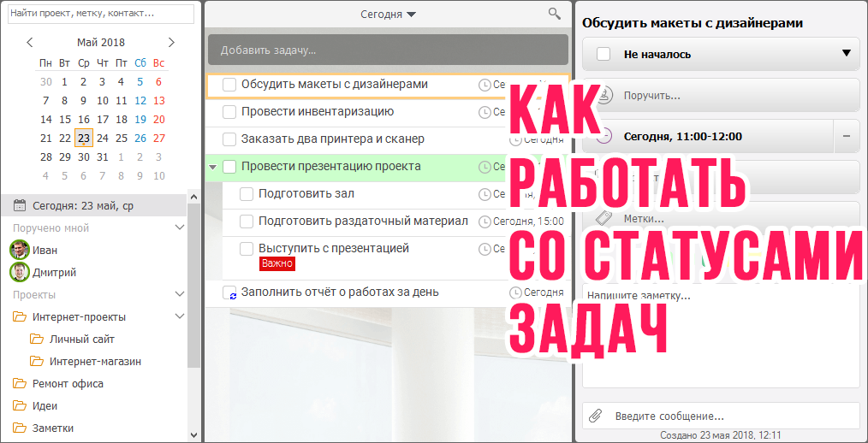Open the 'Ремонт офиса' project
Viewport: 868px width, 443px height.
point(68,383)
